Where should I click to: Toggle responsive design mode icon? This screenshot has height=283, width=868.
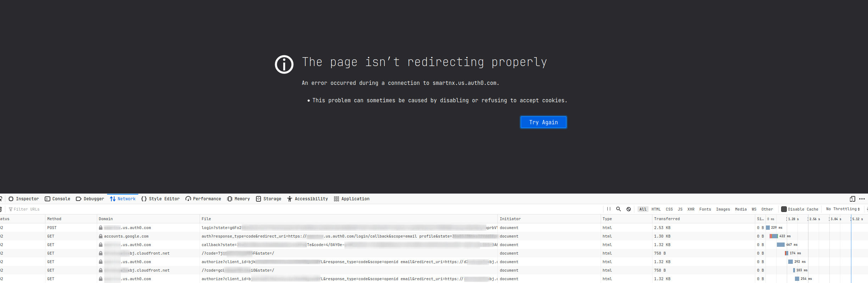click(x=852, y=199)
